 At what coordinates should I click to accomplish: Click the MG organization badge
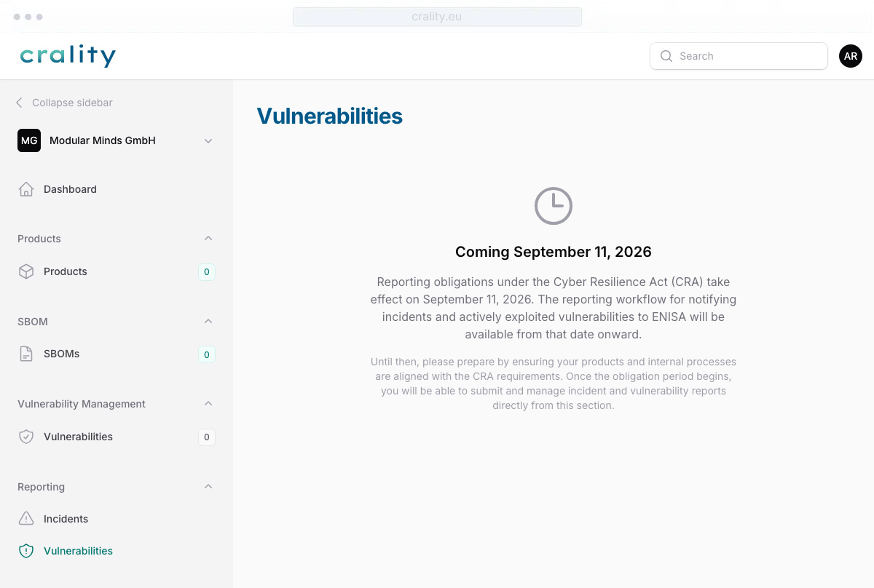[x=29, y=140]
